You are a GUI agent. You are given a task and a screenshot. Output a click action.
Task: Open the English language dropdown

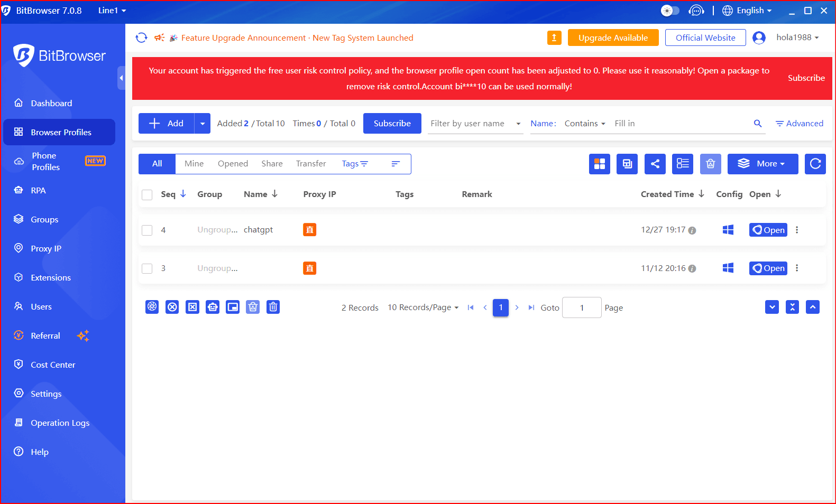[747, 11]
